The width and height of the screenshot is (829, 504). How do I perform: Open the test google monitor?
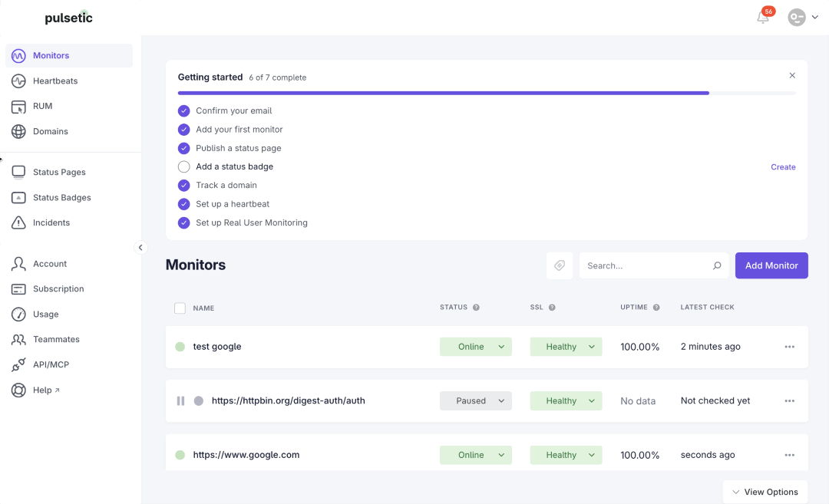216,347
